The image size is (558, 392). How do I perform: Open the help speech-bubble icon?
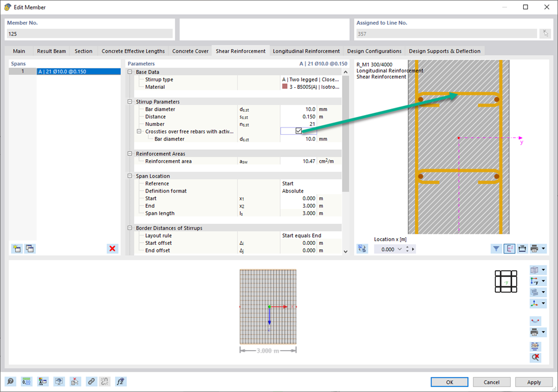click(x=11, y=382)
